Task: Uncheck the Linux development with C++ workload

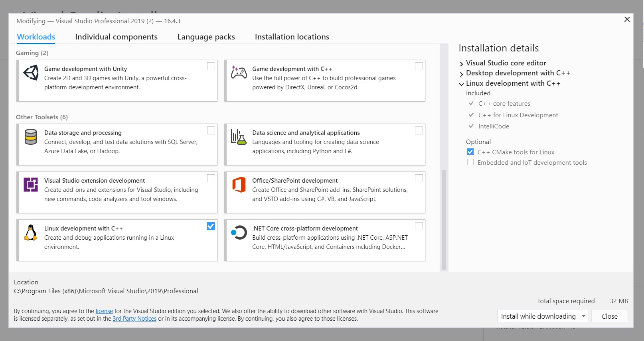Action: coord(211,226)
